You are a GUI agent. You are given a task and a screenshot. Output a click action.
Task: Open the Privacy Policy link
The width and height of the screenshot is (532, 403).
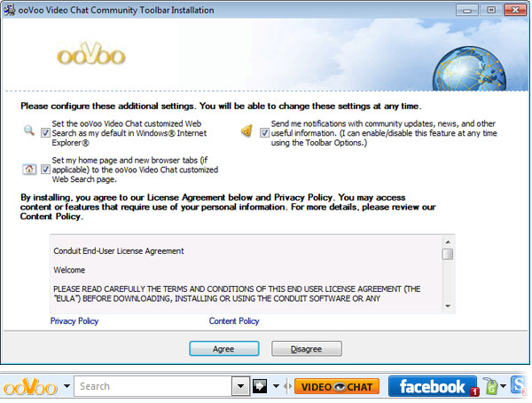pos(74,321)
